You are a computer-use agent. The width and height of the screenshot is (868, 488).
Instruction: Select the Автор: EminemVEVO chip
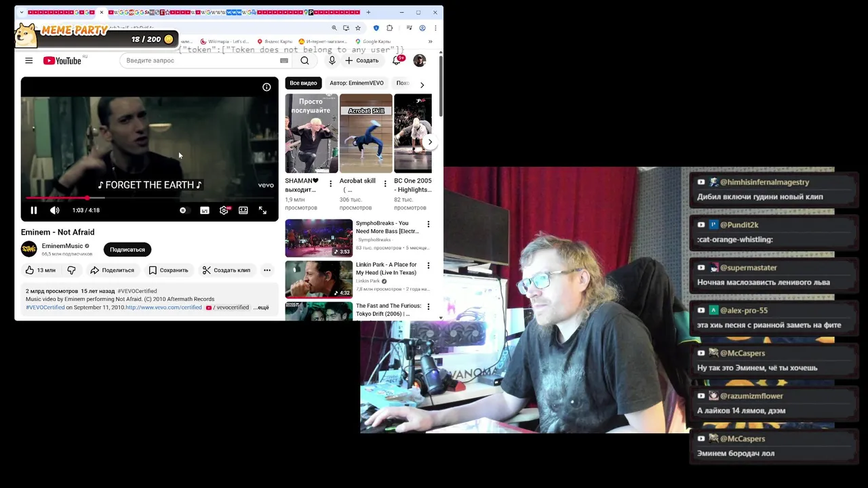click(357, 83)
